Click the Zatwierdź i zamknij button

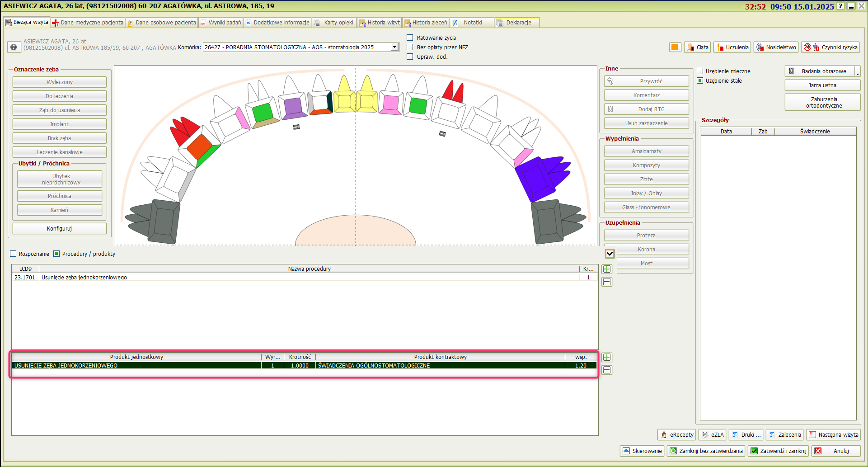pyautogui.click(x=779, y=451)
